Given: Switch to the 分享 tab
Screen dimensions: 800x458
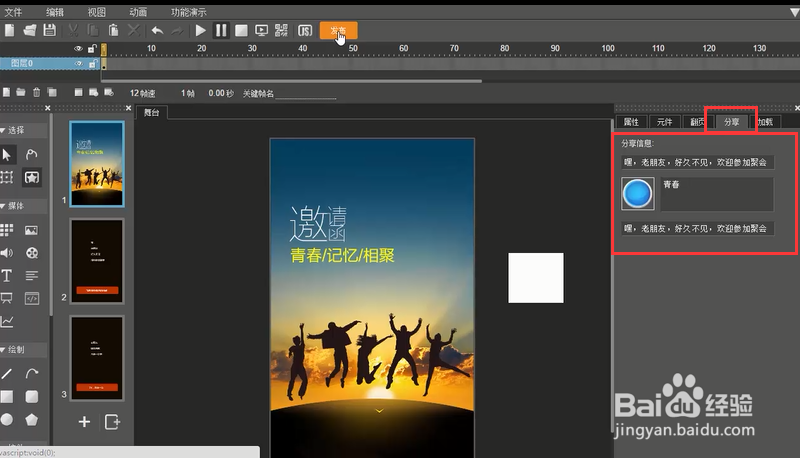Looking at the screenshot, I should (732, 122).
